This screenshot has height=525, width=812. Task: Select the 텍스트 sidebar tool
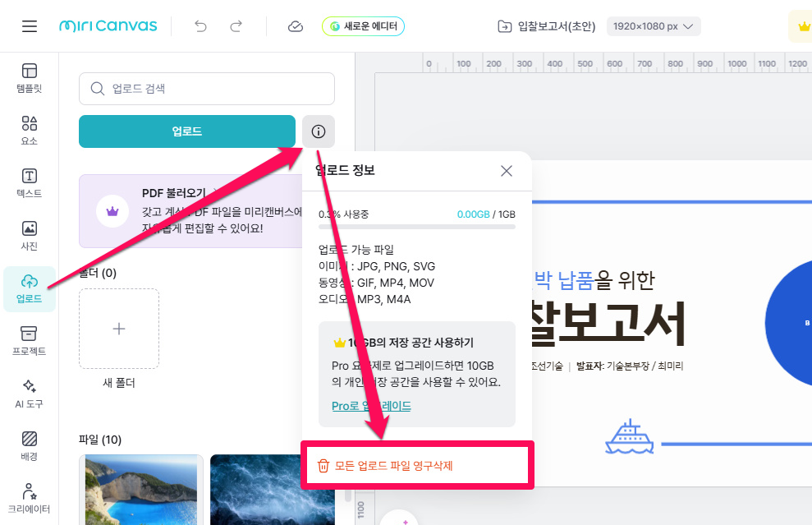click(30, 183)
